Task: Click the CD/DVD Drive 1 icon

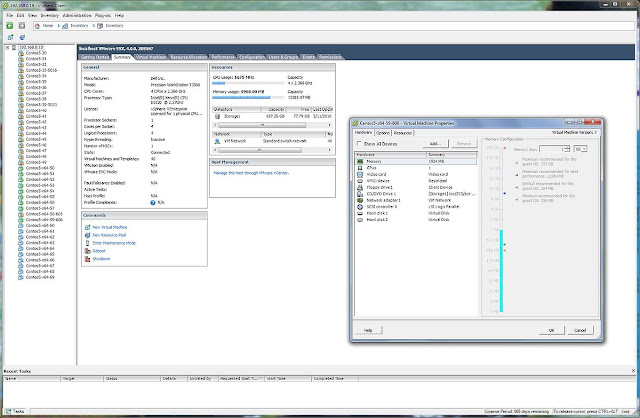Action: click(360, 194)
